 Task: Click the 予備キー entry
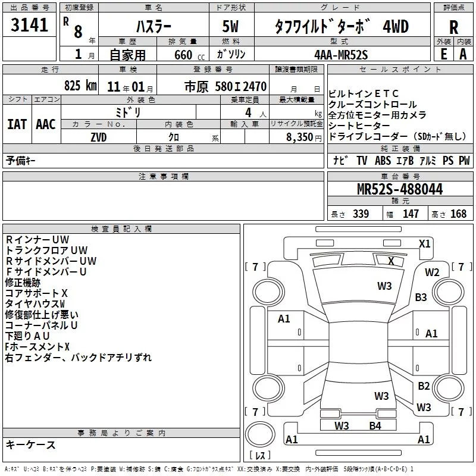20,161
